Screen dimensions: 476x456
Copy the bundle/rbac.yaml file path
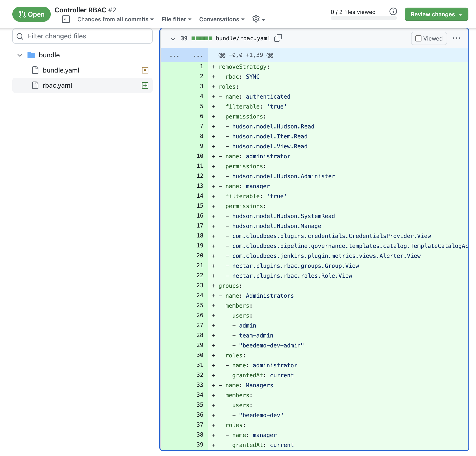(278, 38)
